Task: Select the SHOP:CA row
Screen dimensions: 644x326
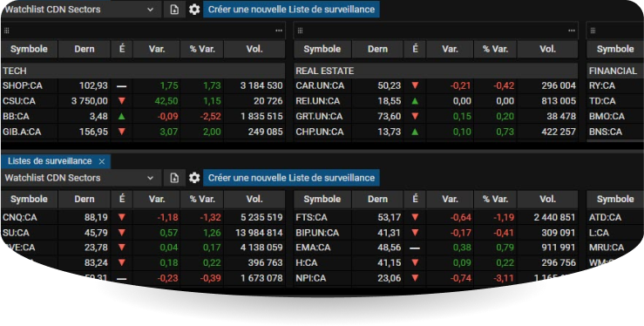Action: pyautogui.click(x=143, y=85)
